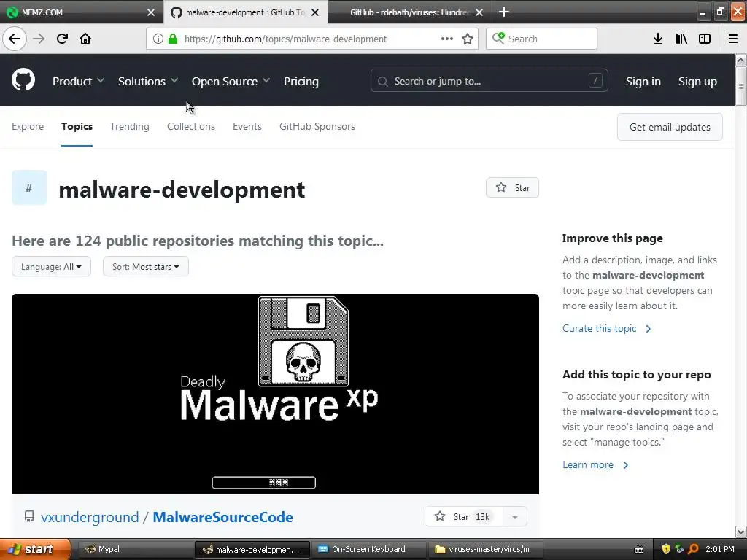Switch to the rdebath/viruses tab
The height and width of the screenshot is (560, 747).
(410, 12)
